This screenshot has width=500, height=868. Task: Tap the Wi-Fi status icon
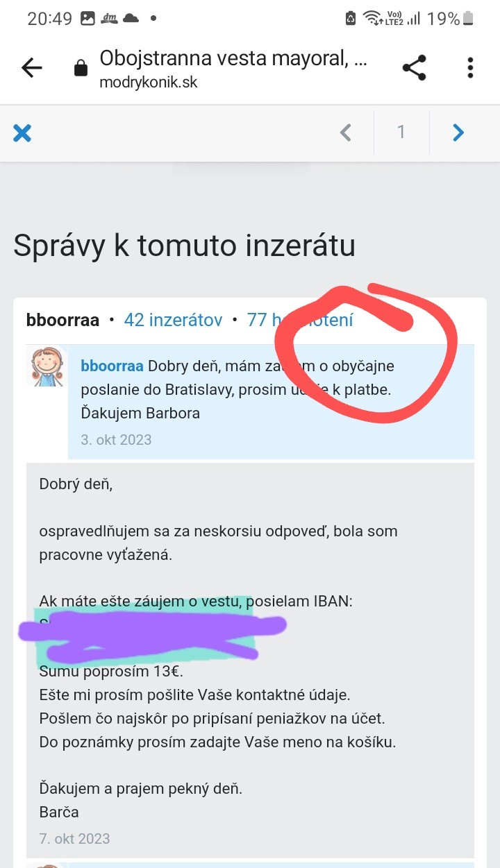[x=372, y=19]
